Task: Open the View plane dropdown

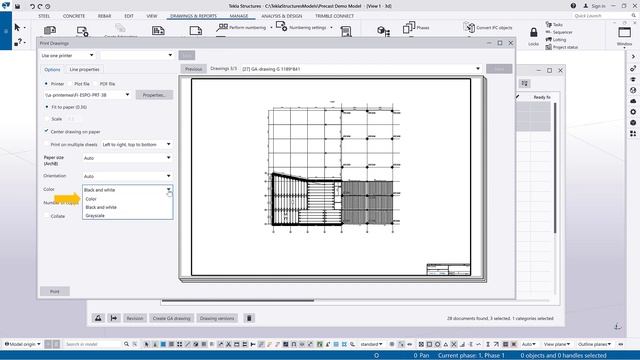Action: pos(557,344)
